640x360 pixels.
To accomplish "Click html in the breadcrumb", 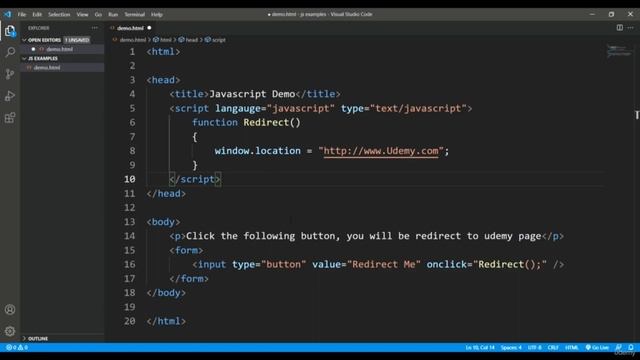I will point(166,40).
